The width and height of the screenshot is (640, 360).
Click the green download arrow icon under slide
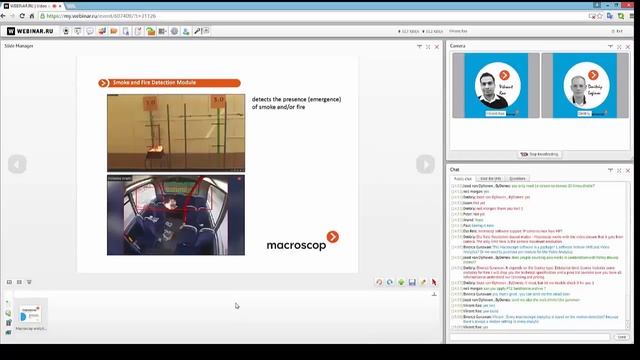(401, 282)
